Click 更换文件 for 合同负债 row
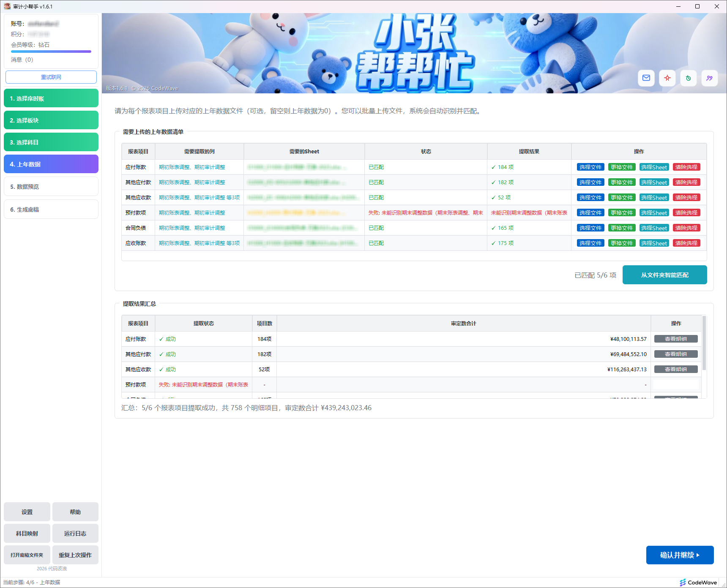The height and width of the screenshot is (588, 727). pos(622,228)
